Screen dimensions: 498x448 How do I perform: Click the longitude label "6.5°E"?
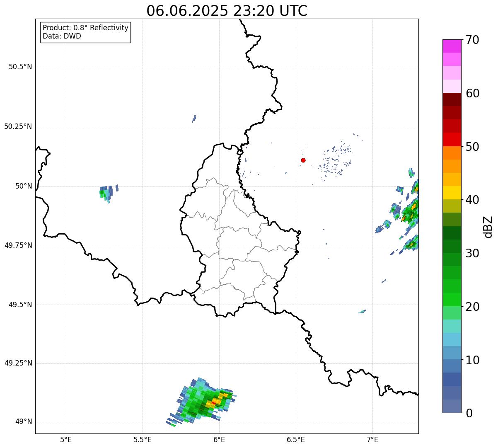(x=296, y=439)
